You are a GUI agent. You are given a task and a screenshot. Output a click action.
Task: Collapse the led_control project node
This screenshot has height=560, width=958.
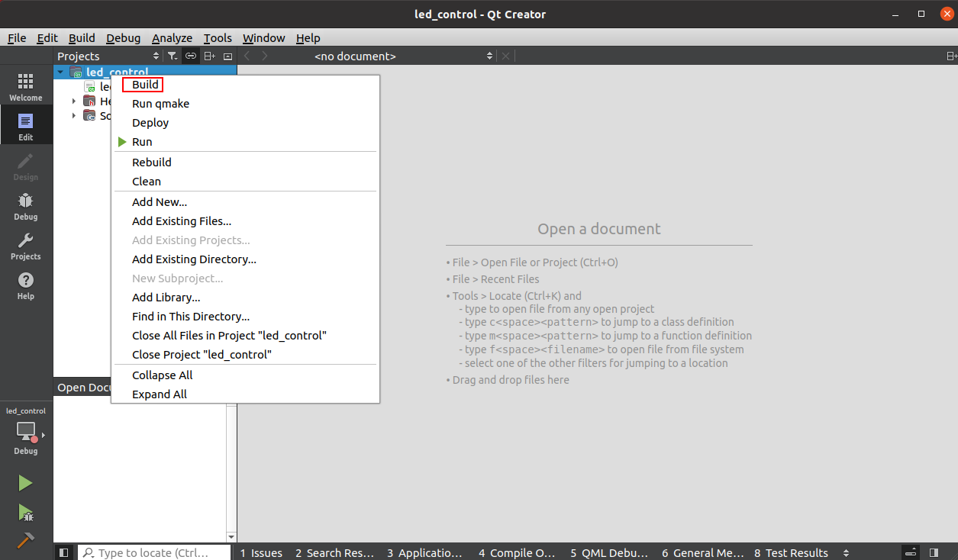(x=60, y=72)
